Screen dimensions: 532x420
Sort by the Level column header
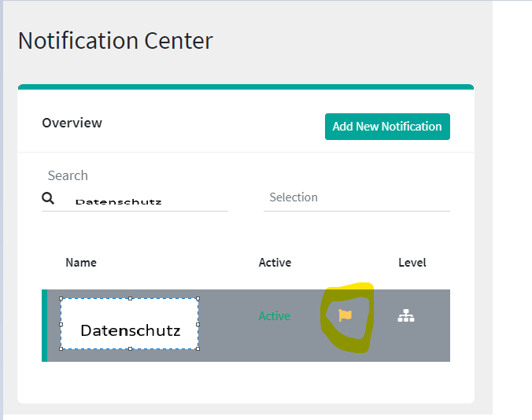pos(412,263)
